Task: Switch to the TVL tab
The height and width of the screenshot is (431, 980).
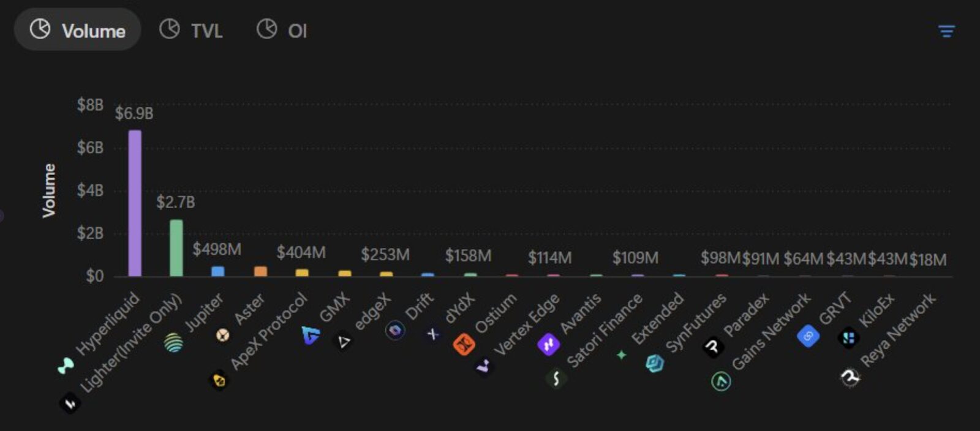Action: coord(190,30)
